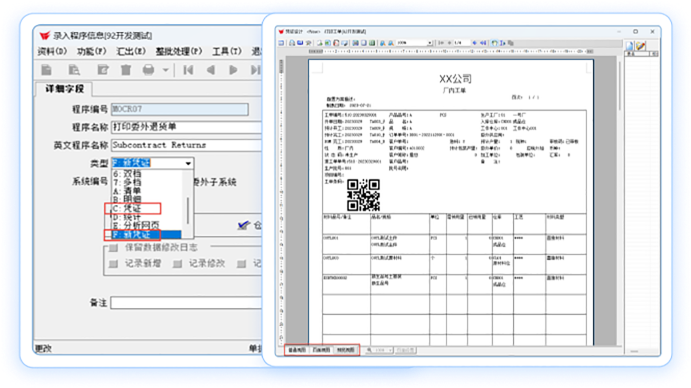Click the new document icon in the left toolbar

(x=46, y=70)
